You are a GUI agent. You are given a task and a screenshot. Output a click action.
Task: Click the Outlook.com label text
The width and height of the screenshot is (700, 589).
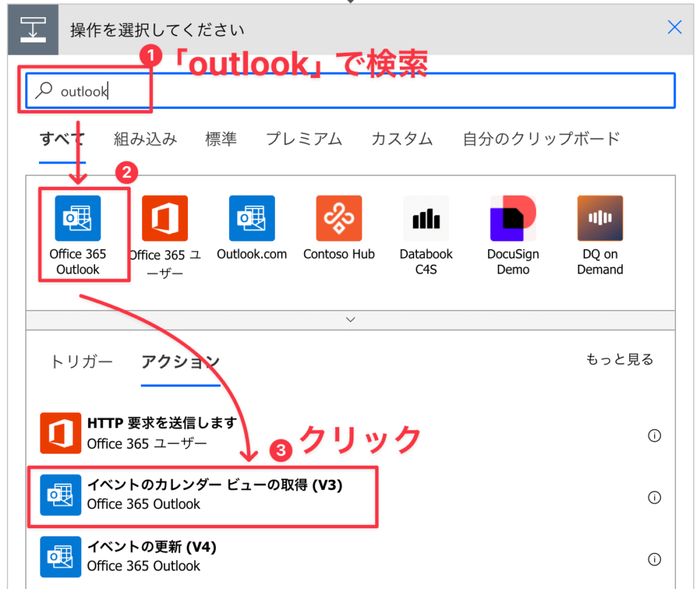click(252, 254)
